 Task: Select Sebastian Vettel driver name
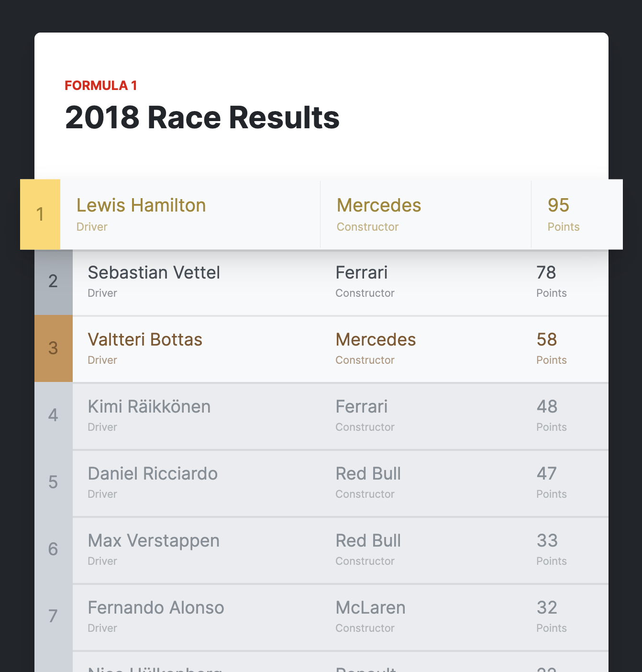pos(154,272)
